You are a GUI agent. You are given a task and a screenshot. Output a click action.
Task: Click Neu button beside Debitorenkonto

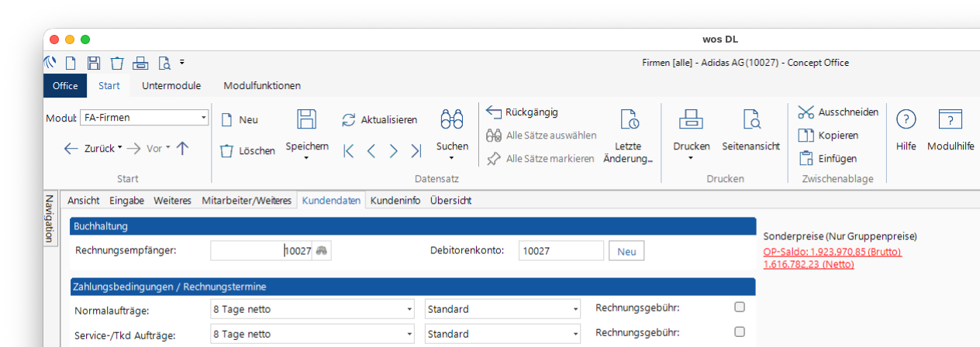(626, 251)
